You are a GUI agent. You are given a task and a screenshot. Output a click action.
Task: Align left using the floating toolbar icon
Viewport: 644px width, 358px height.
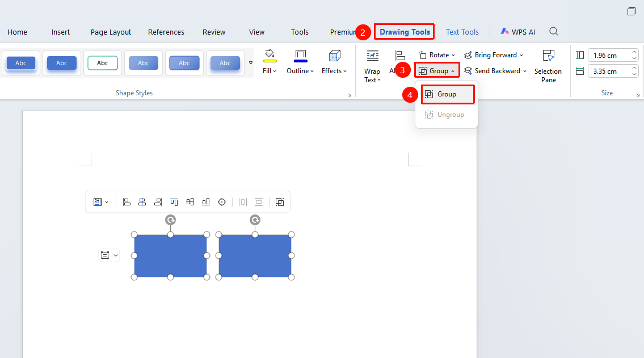point(127,202)
